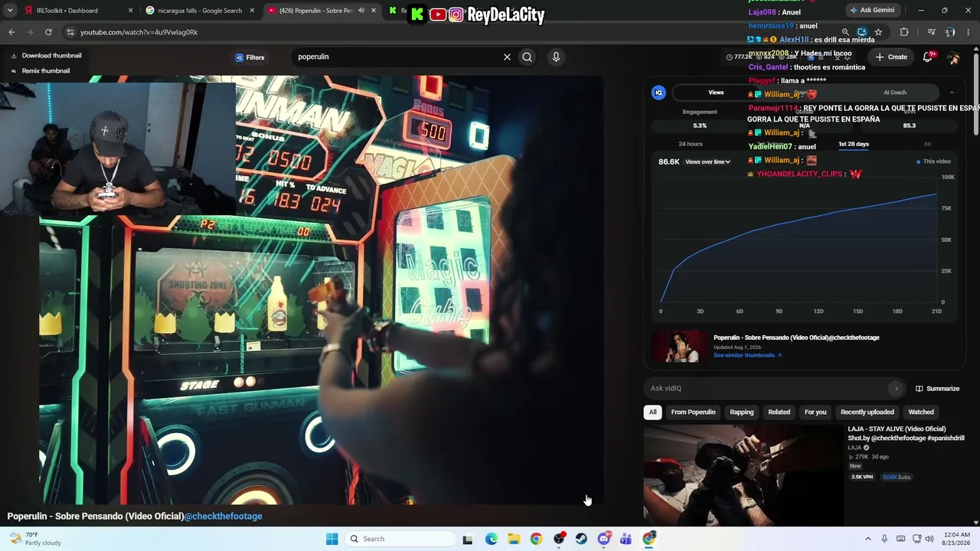Launch Microsoft Edge from the taskbar
This screenshot has height=551, width=980.
click(492, 539)
